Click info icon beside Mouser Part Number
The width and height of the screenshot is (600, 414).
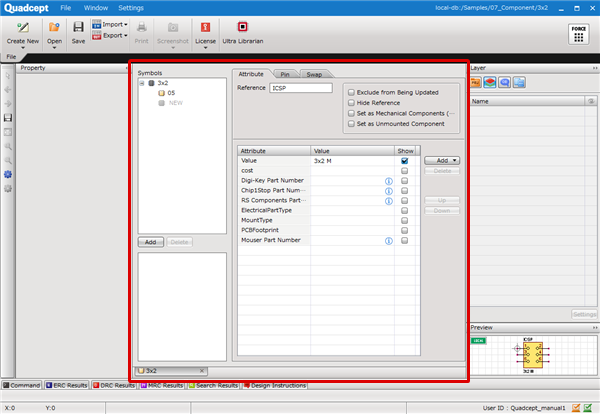click(388, 240)
